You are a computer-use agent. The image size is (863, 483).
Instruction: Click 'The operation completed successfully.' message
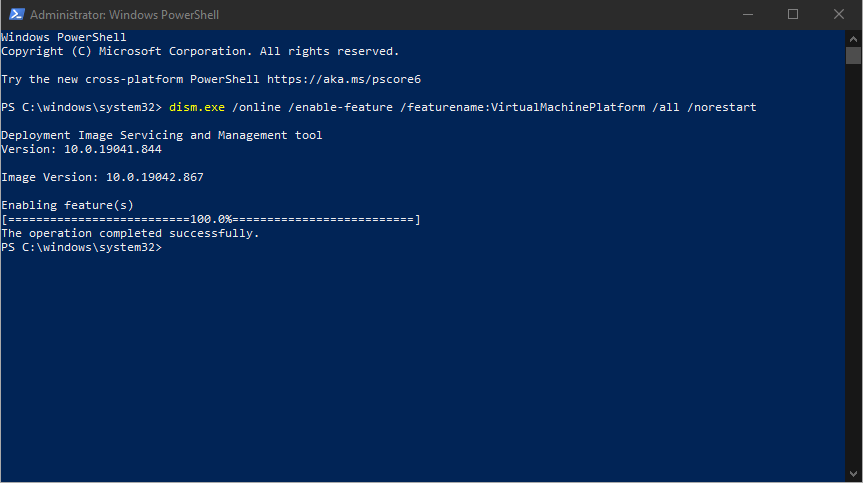(130, 233)
